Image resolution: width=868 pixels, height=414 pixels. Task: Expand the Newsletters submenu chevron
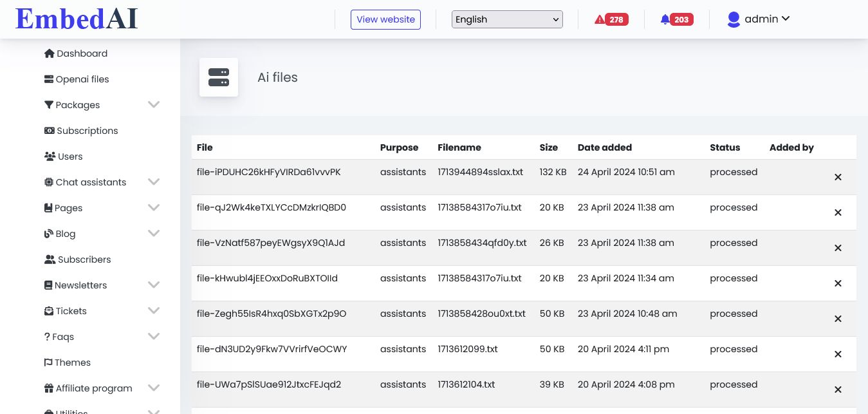click(x=154, y=285)
